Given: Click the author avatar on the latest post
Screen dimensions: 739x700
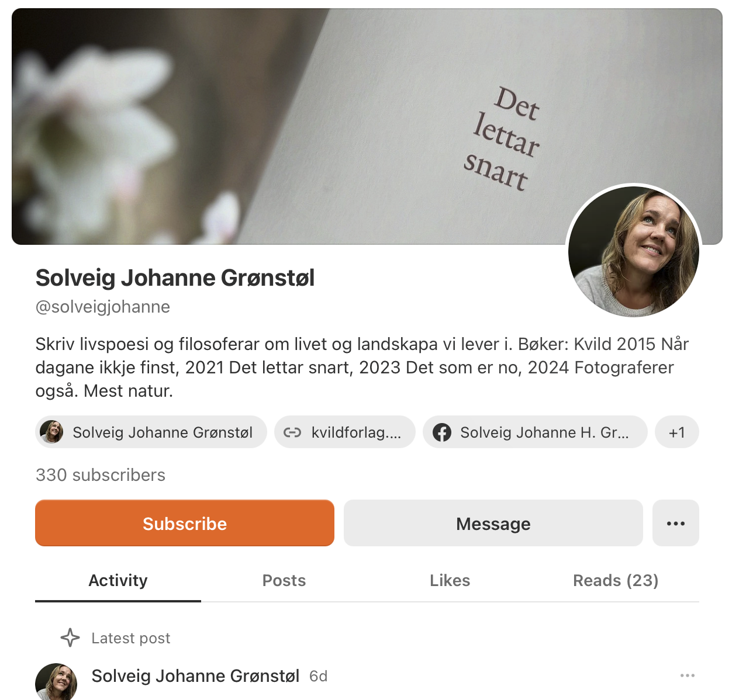Looking at the screenshot, I should point(56,682).
